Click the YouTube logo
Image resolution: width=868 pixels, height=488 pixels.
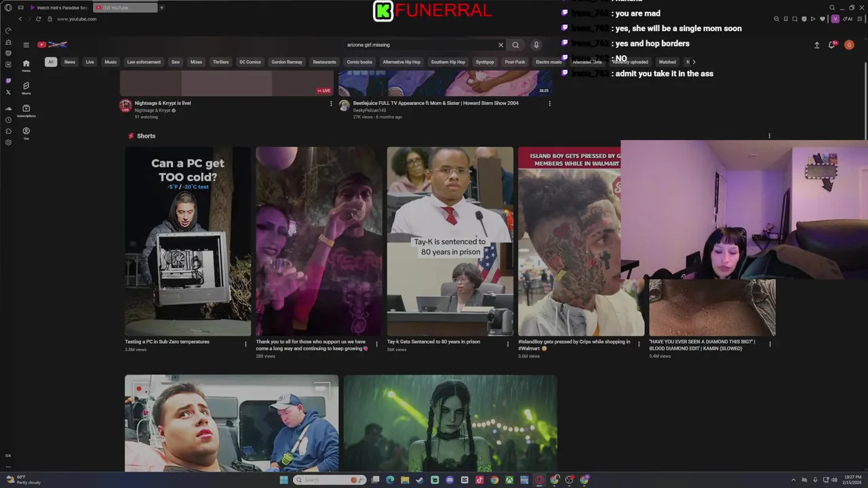click(x=52, y=45)
